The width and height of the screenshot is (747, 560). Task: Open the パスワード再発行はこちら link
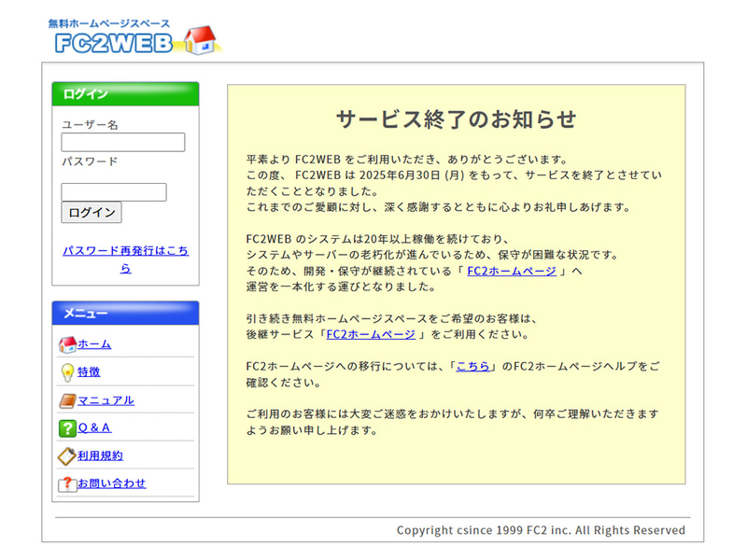[126, 259]
